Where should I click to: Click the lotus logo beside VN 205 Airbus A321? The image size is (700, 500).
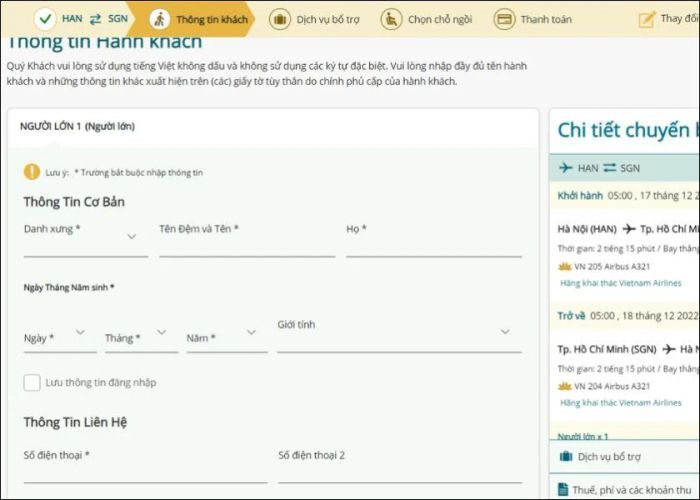click(565, 267)
